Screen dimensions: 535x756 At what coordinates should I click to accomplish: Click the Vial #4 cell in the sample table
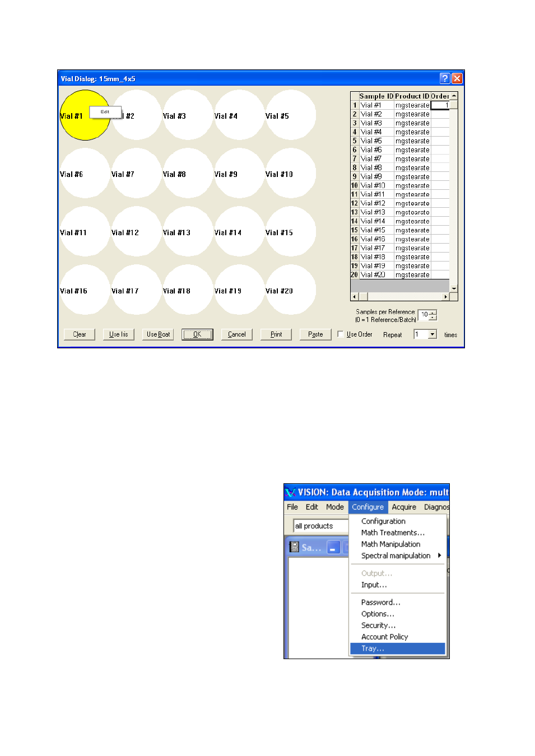[x=376, y=132]
